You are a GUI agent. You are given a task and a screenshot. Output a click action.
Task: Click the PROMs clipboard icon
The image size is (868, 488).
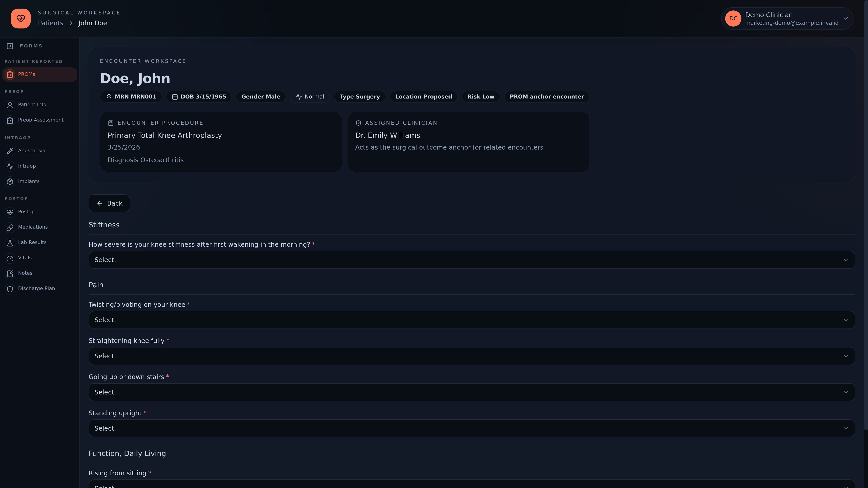pos(10,74)
